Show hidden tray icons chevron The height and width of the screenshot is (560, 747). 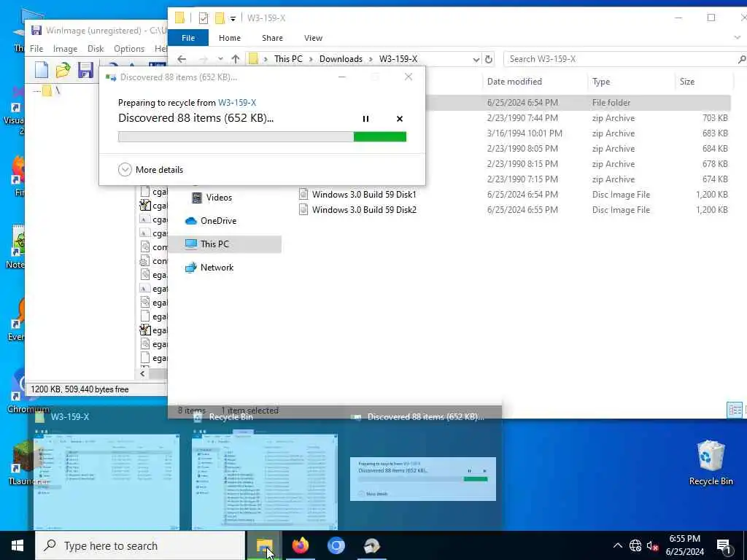point(617,545)
